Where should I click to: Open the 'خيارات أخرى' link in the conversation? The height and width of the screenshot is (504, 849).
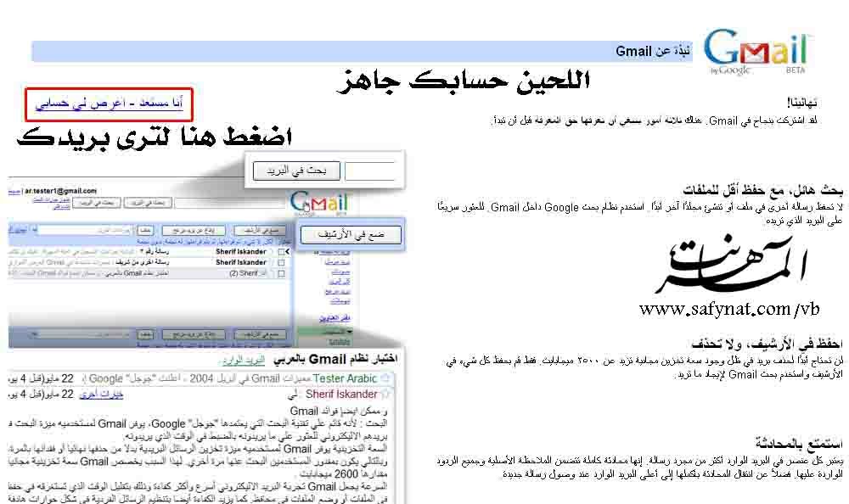tap(101, 395)
